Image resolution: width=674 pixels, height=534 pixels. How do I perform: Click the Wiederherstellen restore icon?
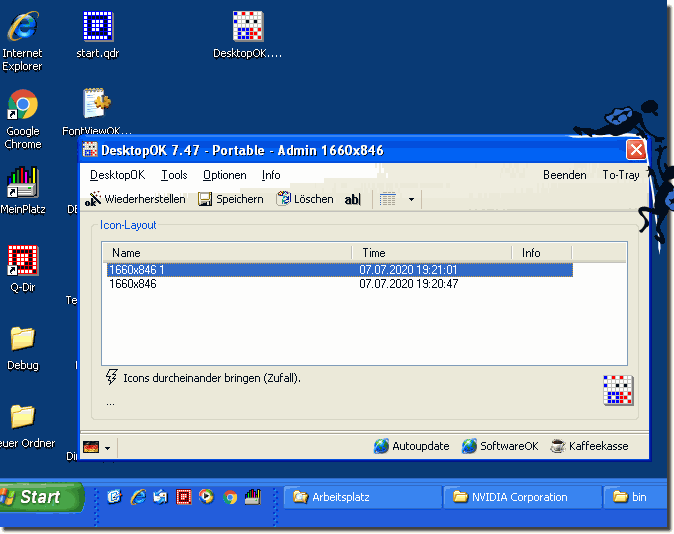click(x=92, y=199)
